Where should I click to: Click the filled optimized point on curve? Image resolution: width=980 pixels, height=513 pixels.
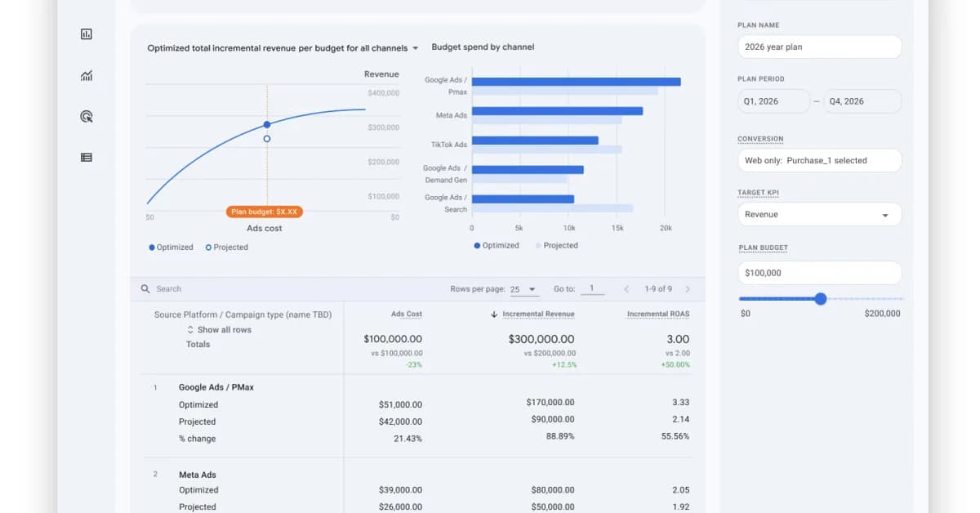click(267, 125)
